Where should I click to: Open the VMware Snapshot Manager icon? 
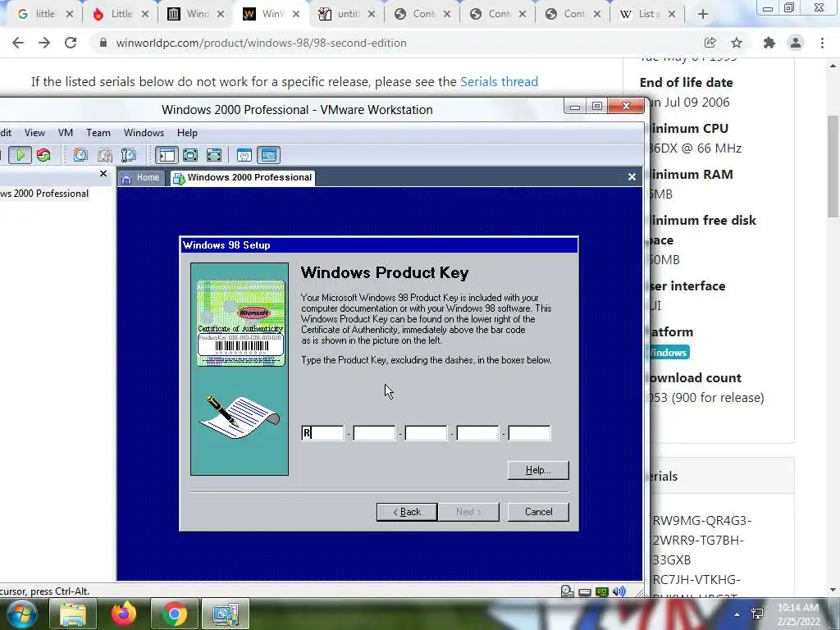(129, 155)
